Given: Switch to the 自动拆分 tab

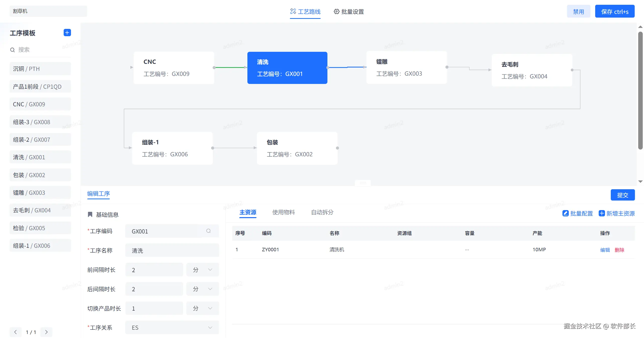Looking at the screenshot, I should [x=322, y=212].
